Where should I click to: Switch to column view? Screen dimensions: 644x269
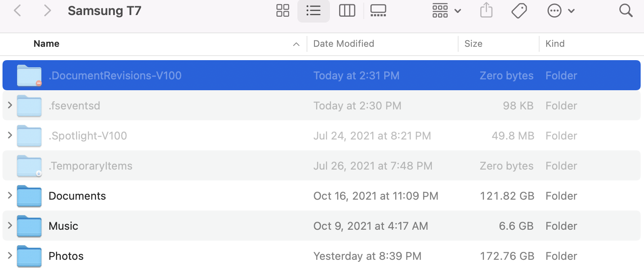[347, 11]
